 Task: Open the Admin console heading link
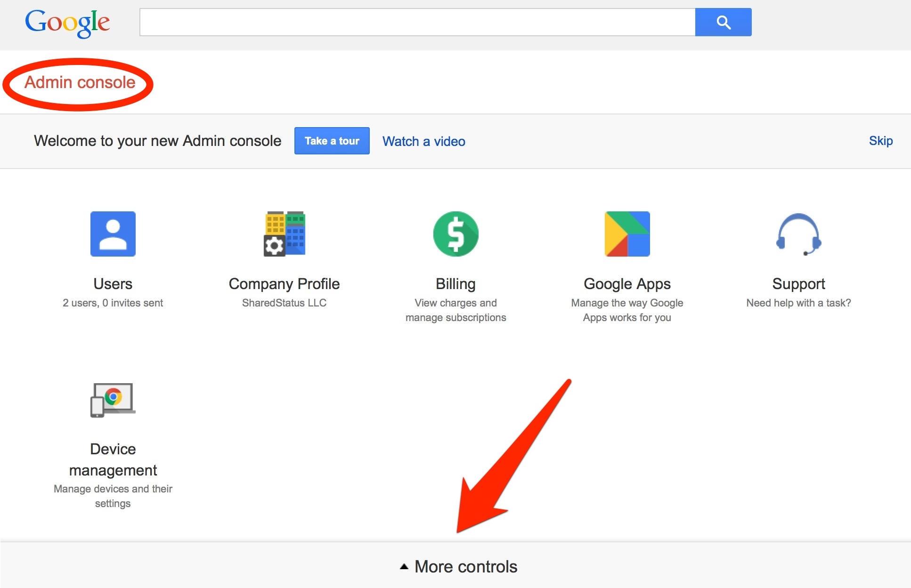tap(80, 82)
